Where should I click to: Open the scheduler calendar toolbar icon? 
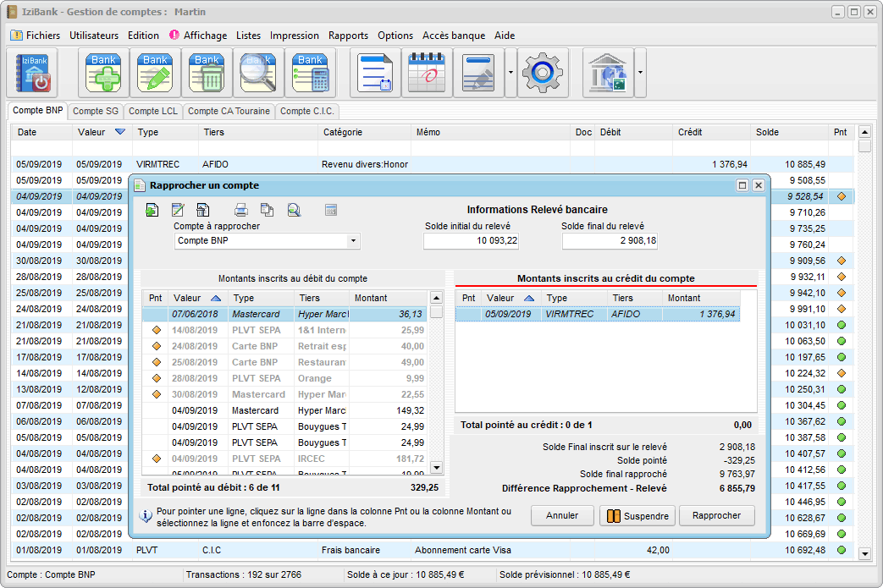(426, 73)
